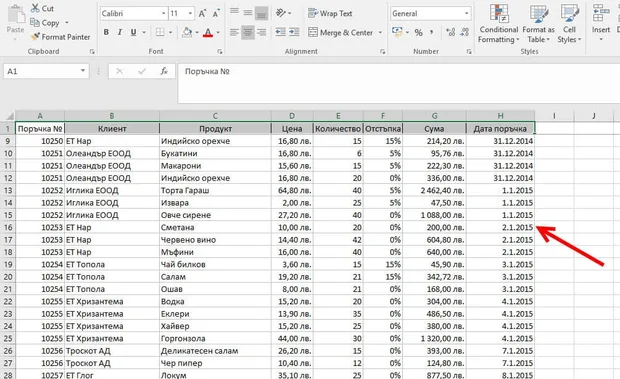Viewport: 620px width, 379px height.
Task: Click sum cell 2 462,40 лв.
Action: click(x=434, y=190)
